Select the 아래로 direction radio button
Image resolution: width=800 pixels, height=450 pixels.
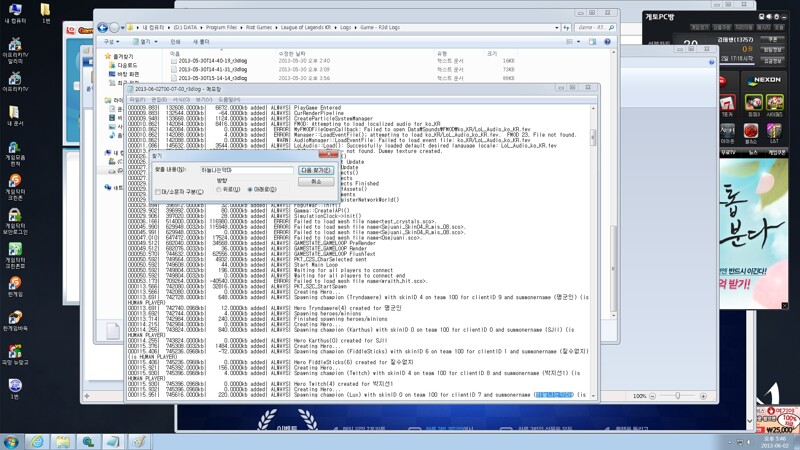pos(249,189)
